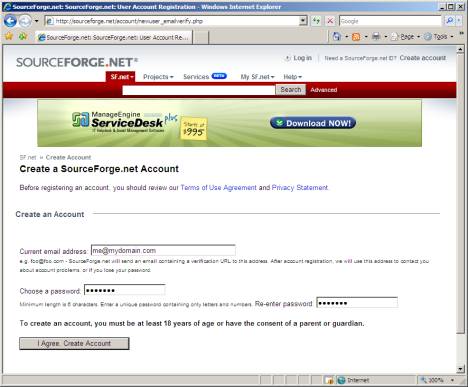The height and width of the screenshot is (387, 468).
Task: Click the Download NOW! banner button
Action: coord(313,123)
